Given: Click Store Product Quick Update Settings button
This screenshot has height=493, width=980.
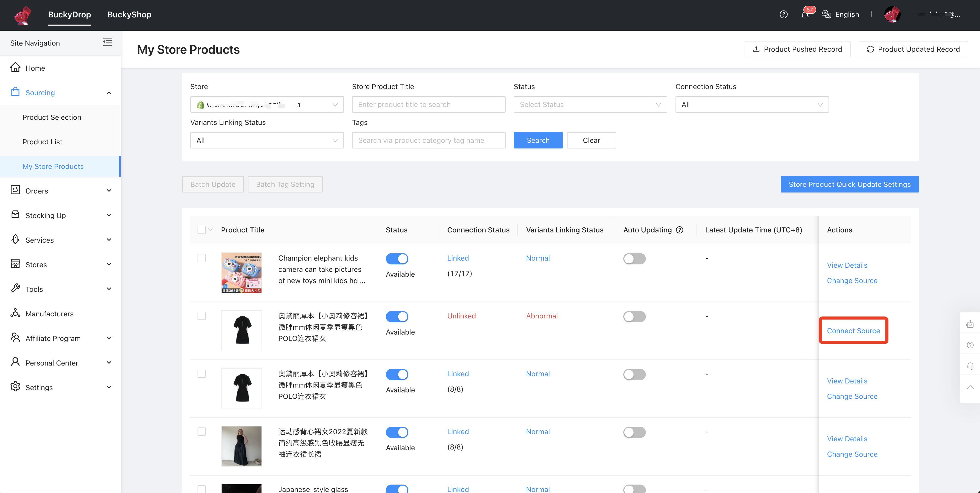Looking at the screenshot, I should pos(849,184).
